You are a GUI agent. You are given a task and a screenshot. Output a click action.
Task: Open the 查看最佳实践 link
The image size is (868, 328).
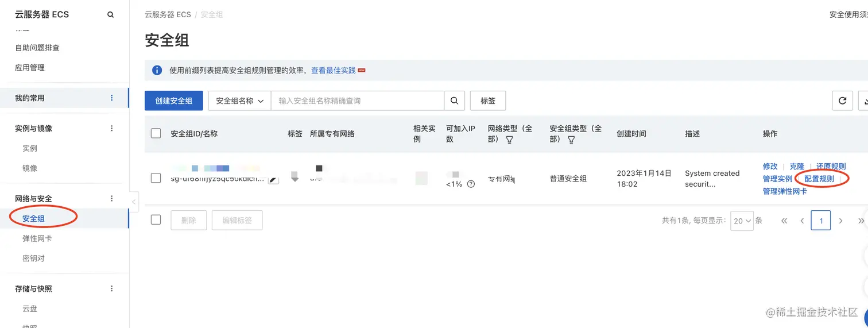pyautogui.click(x=334, y=70)
